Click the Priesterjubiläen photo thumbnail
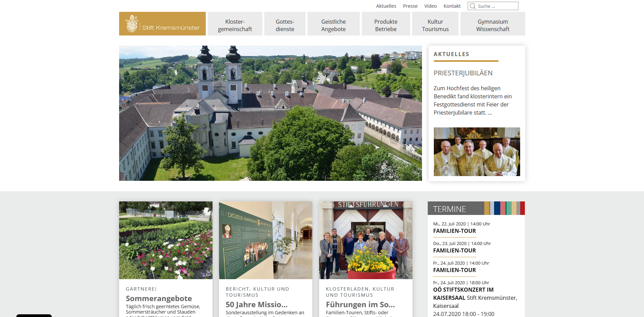644x317 pixels. (x=476, y=151)
